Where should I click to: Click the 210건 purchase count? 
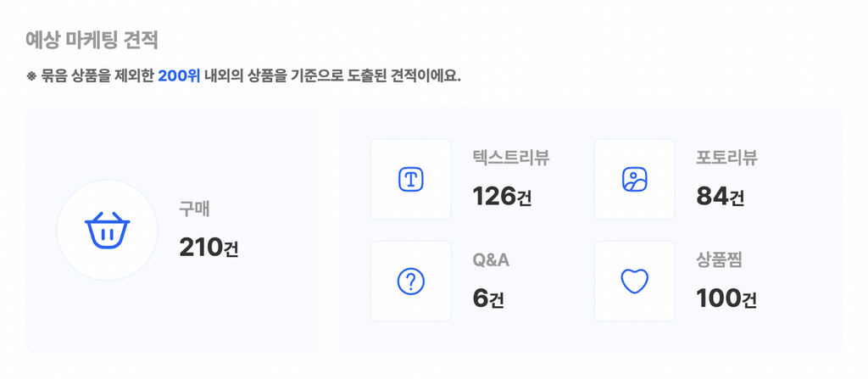tap(209, 248)
